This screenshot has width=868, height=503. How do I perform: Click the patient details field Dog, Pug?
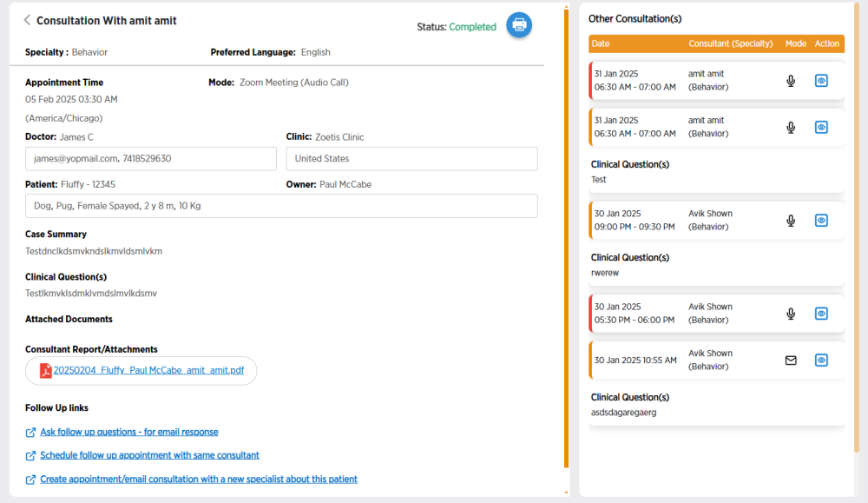[x=281, y=206]
